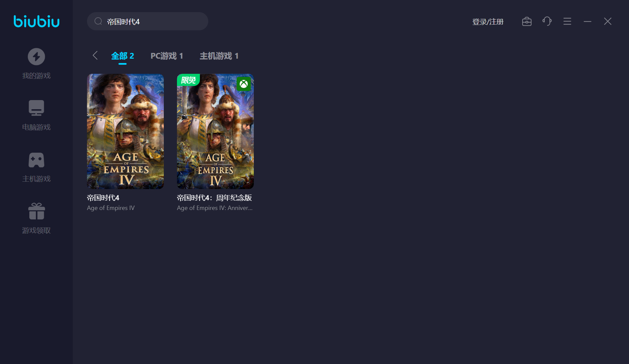Image resolution: width=629 pixels, height=364 pixels.
Task: Open the toolbox briefcase icon
Action: point(527,22)
